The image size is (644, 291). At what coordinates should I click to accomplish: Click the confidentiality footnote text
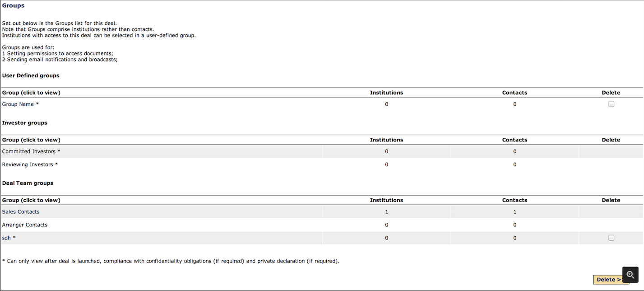171,261
